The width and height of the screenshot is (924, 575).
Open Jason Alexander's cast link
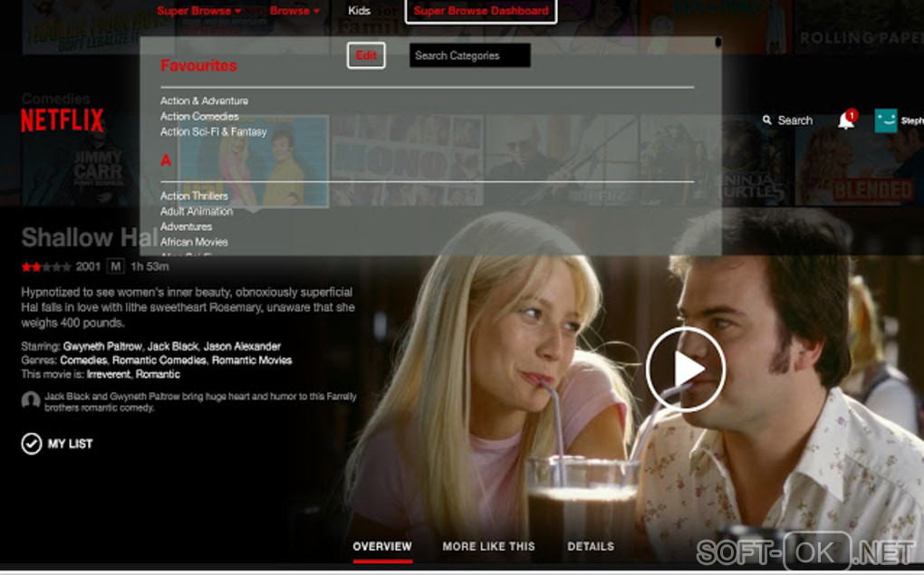click(242, 347)
